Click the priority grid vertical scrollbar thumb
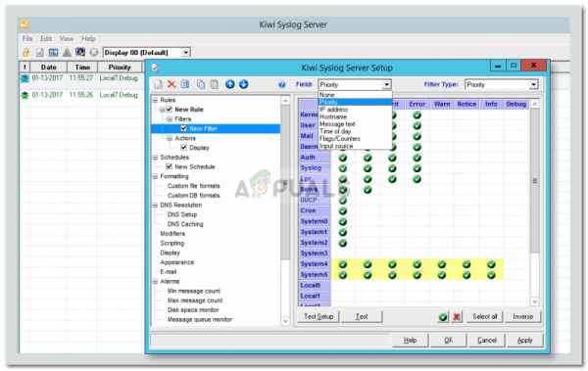 pos(535,181)
